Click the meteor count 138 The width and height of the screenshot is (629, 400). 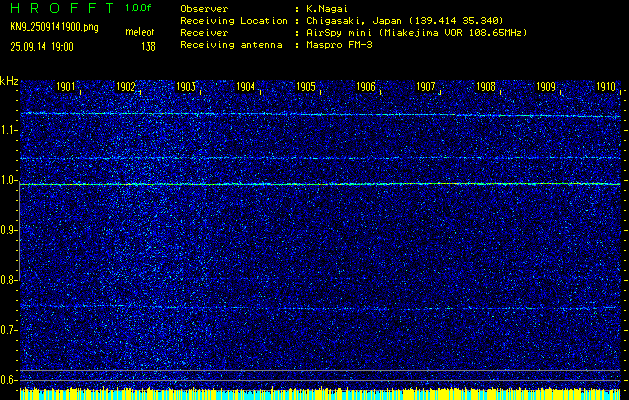(148, 47)
